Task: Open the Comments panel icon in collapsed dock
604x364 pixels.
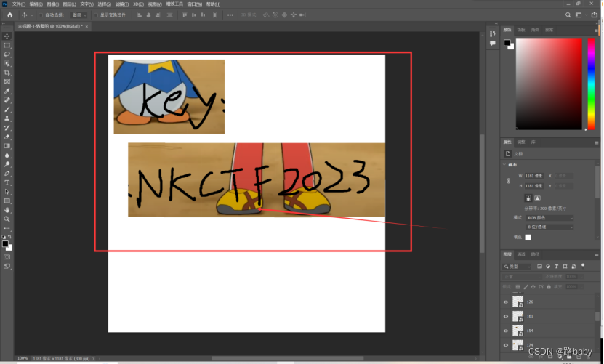Action: coord(492,44)
